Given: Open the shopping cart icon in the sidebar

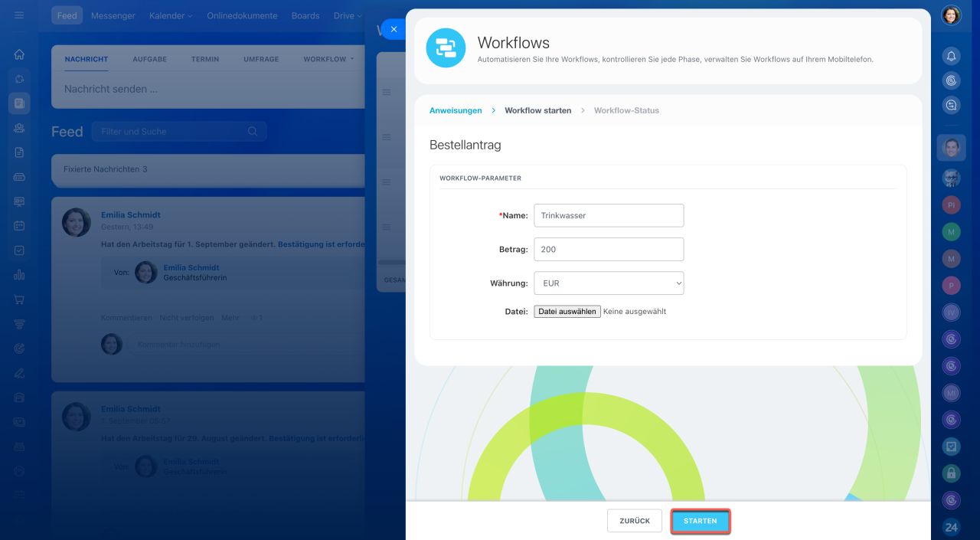Looking at the screenshot, I should (19, 299).
